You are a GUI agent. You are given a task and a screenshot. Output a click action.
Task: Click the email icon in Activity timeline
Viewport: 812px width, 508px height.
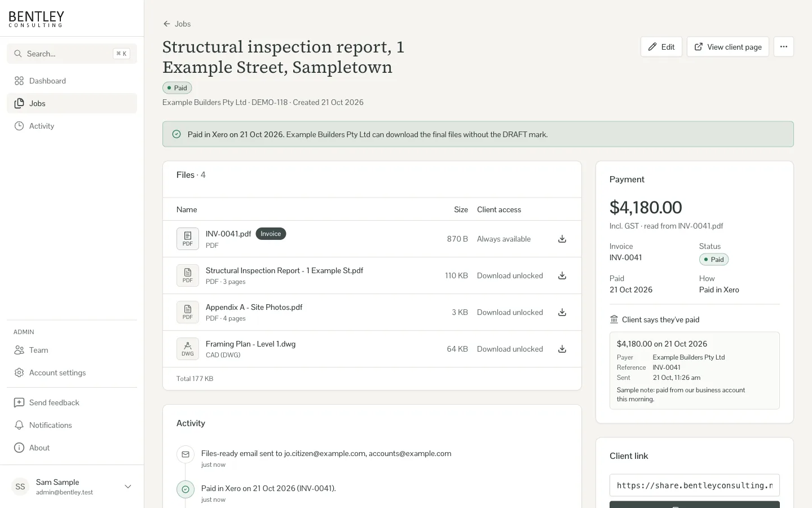coord(185,453)
